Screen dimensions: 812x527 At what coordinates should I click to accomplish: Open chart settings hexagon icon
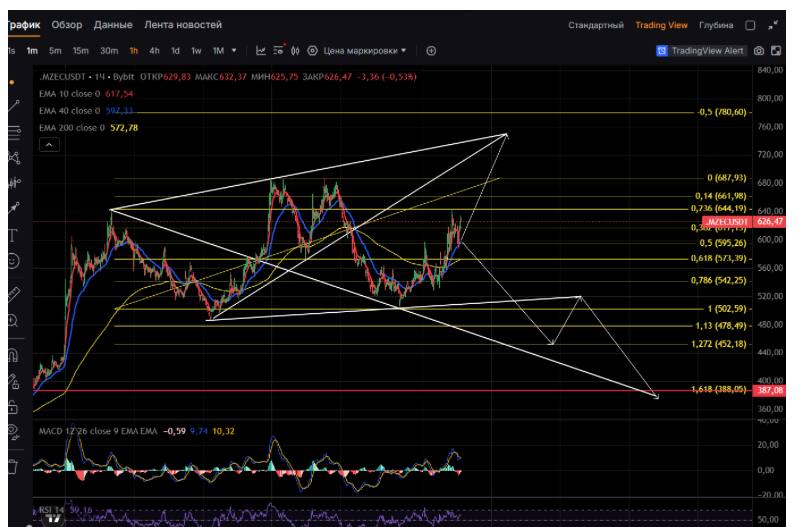[312, 51]
